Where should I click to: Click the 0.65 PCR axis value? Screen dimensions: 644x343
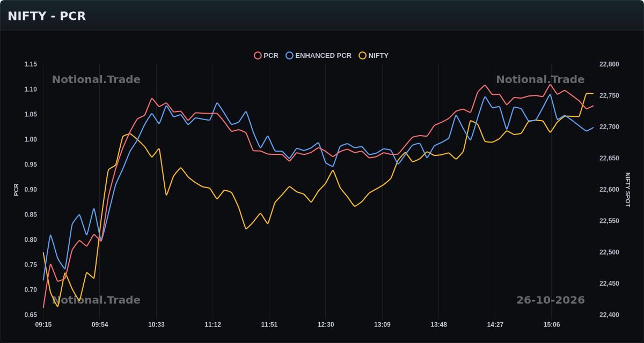coord(31,315)
